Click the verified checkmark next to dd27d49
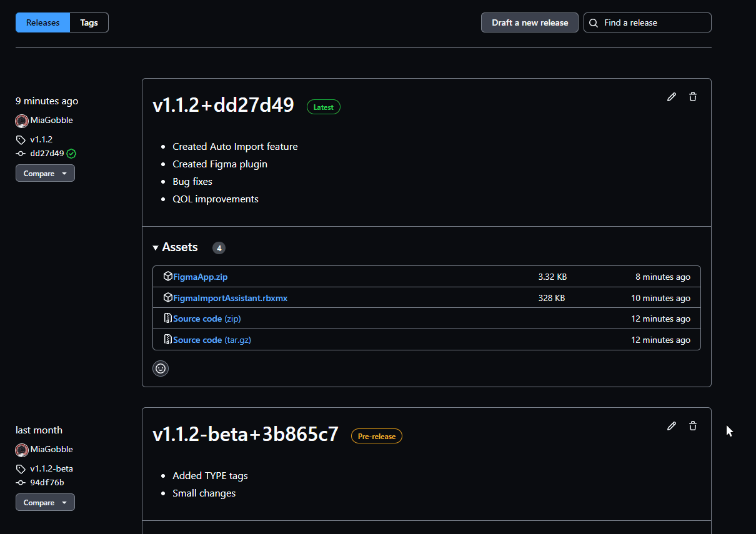The image size is (756, 534). (71, 153)
